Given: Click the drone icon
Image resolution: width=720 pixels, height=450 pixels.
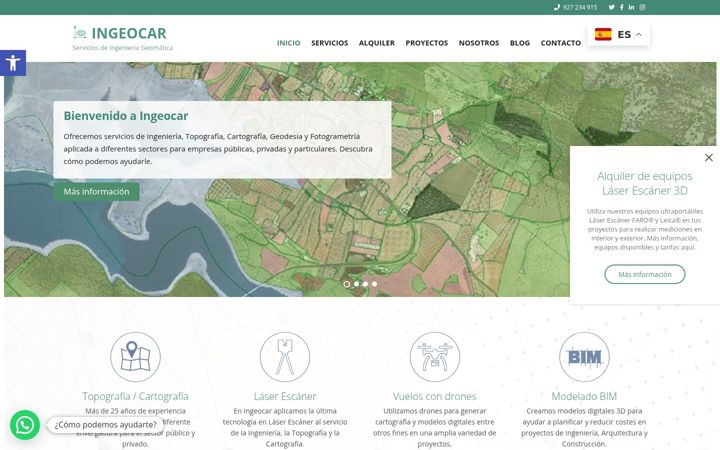Looking at the screenshot, I should tap(434, 357).
